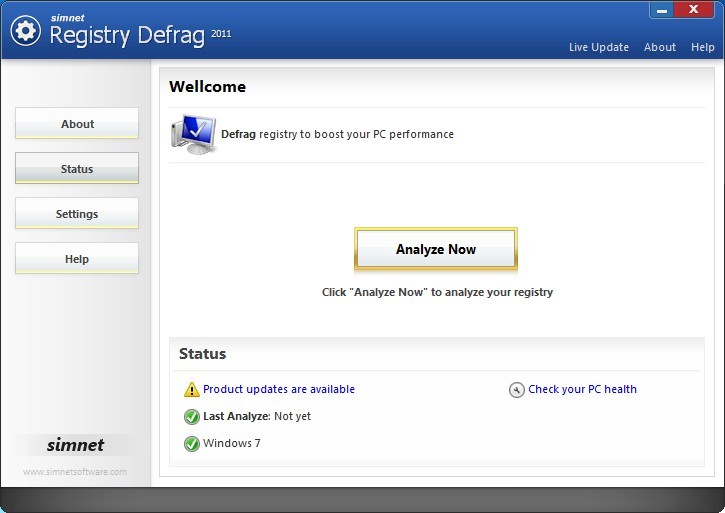Open the Settings sidebar button

pyautogui.click(x=77, y=214)
